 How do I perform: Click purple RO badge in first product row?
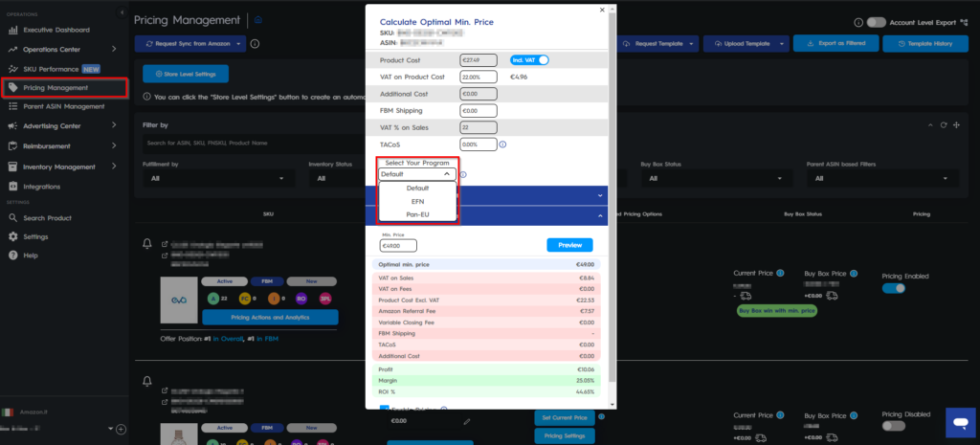pyautogui.click(x=301, y=299)
